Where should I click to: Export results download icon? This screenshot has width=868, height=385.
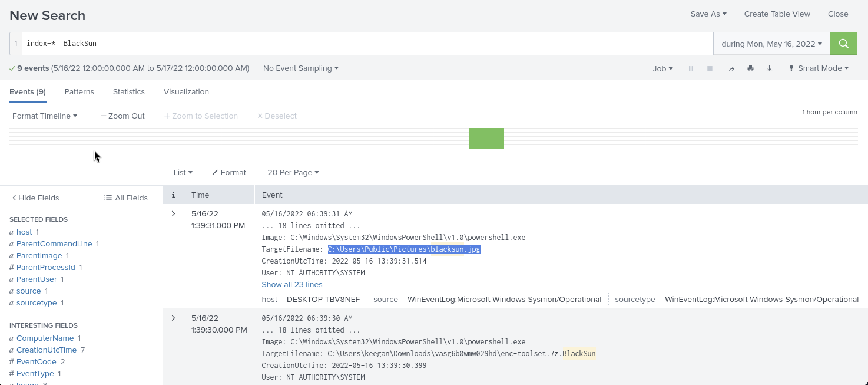coord(769,68)
